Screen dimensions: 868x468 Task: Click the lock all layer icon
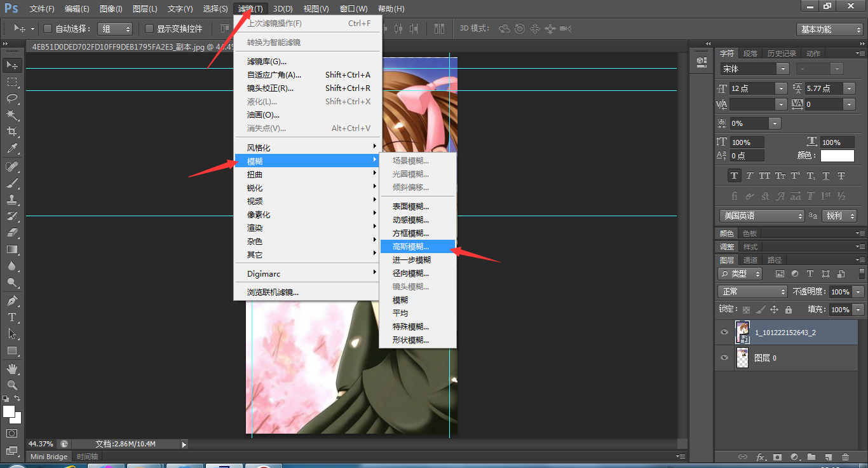[789, 310]
